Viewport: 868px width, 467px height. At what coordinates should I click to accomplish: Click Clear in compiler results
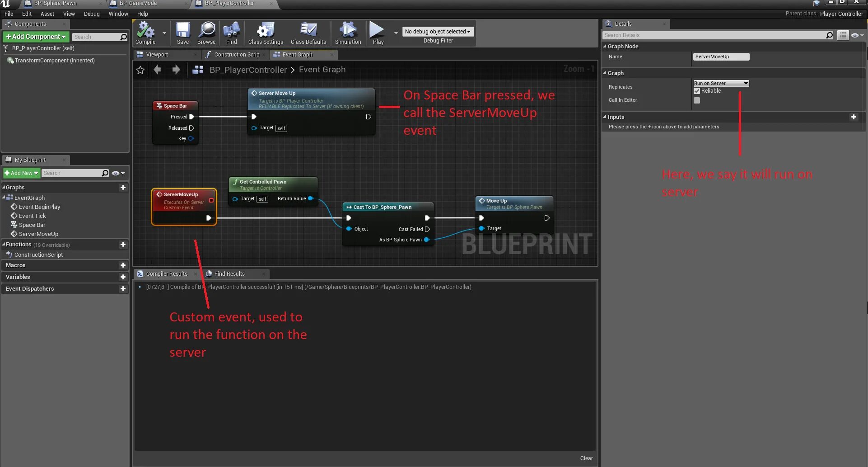click(586, 458)
